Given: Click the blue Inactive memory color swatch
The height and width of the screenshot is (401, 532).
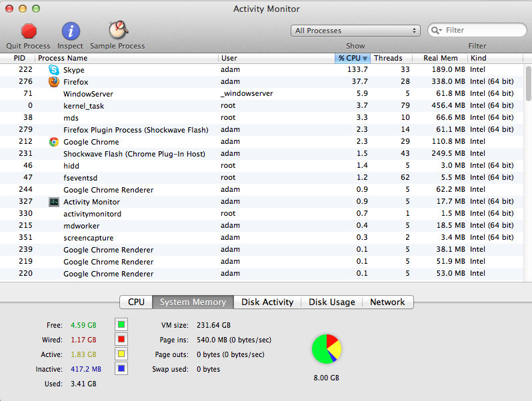Looking at the screenshot, I should [x=121, y=368].
